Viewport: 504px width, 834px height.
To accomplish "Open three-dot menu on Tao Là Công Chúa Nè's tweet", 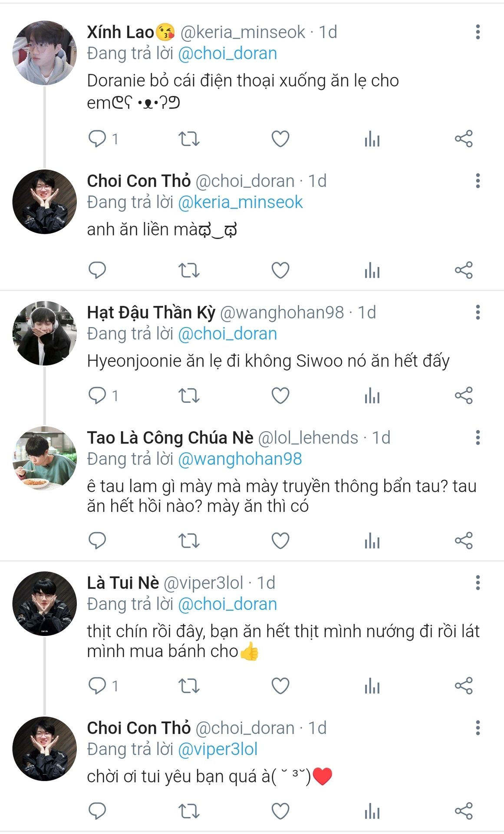I will point(478,437).
